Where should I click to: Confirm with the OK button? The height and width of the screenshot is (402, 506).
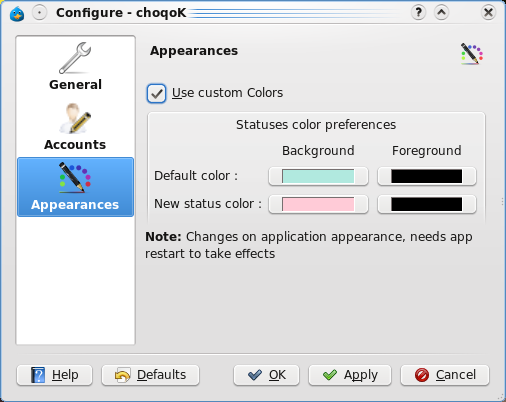266,375
